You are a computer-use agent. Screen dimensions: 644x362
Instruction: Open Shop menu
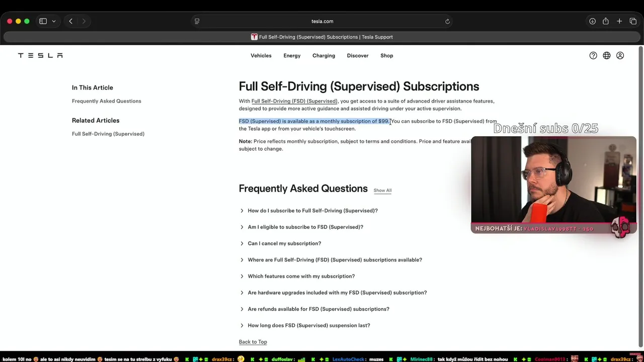[386, 55]
